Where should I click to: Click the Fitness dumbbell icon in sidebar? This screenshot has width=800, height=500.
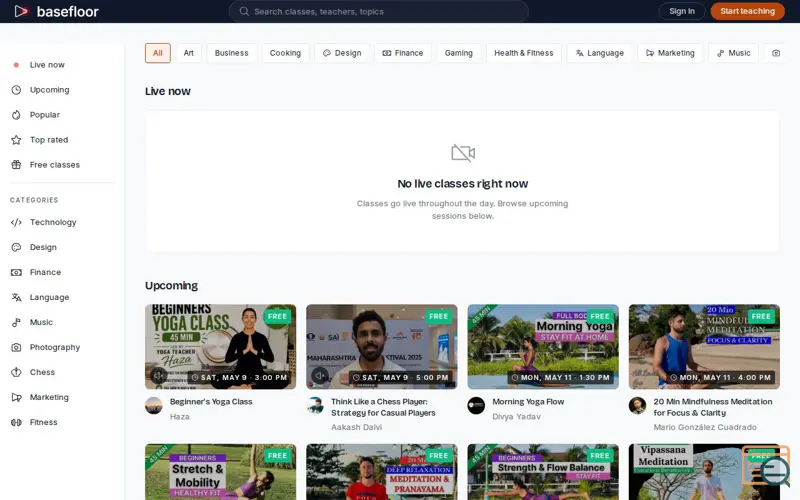click(16, 422)
